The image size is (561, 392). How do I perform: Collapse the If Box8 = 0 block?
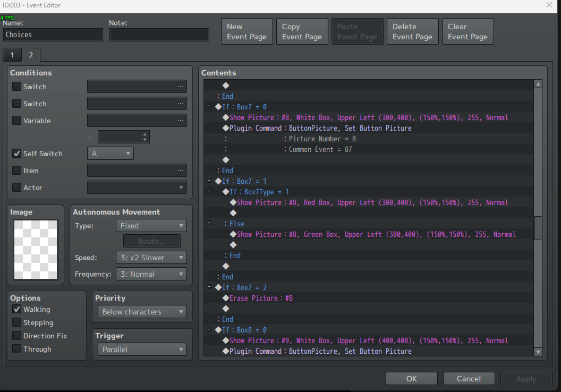[x=209, y=329]
